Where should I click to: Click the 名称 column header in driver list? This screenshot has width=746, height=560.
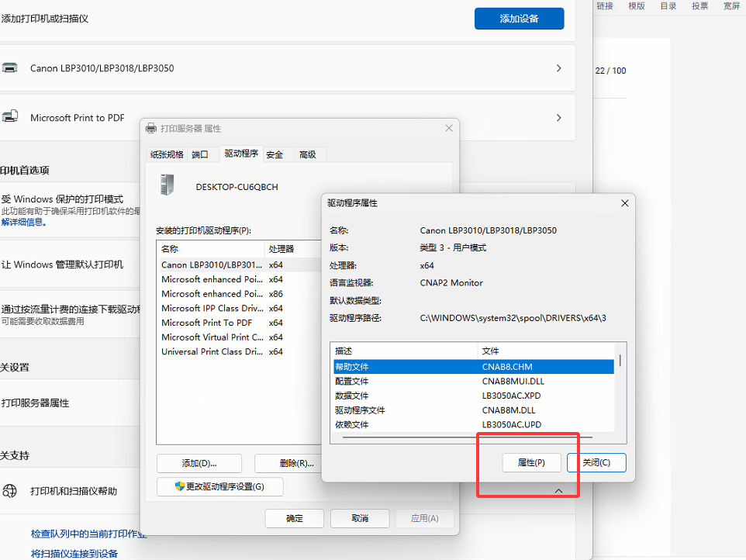pyautogui.click(x=211, y=249)
